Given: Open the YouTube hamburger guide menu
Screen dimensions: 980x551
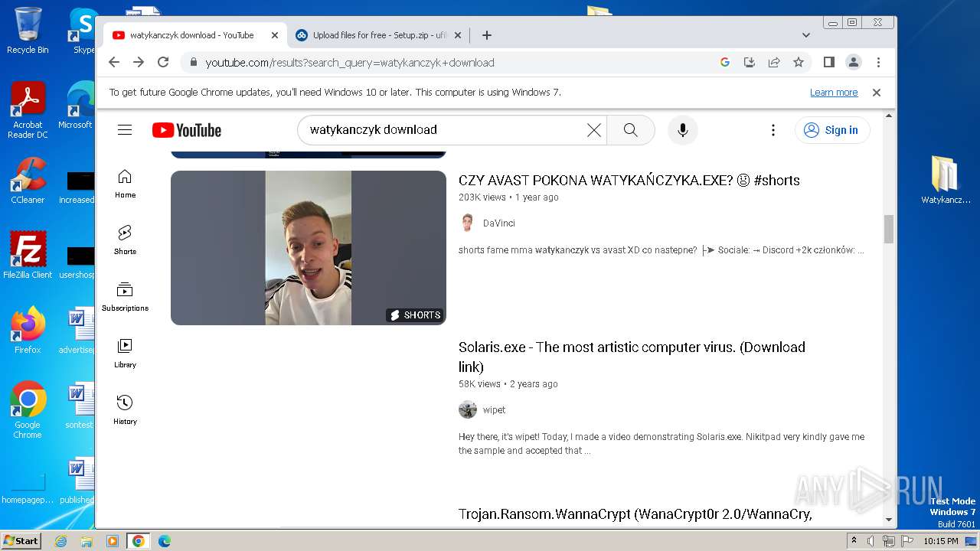Looking at the screenshot, I should [x=125, y=130].
